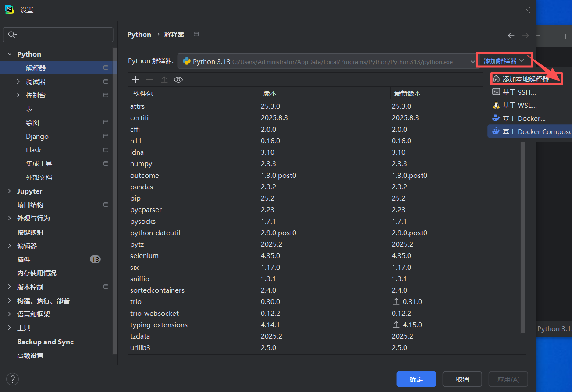Image resolution: width=572 pixels, height=392 pixels.
Task: Click the Python breadcrumb link
Action: pyautogui.click(x=139, y=35)
